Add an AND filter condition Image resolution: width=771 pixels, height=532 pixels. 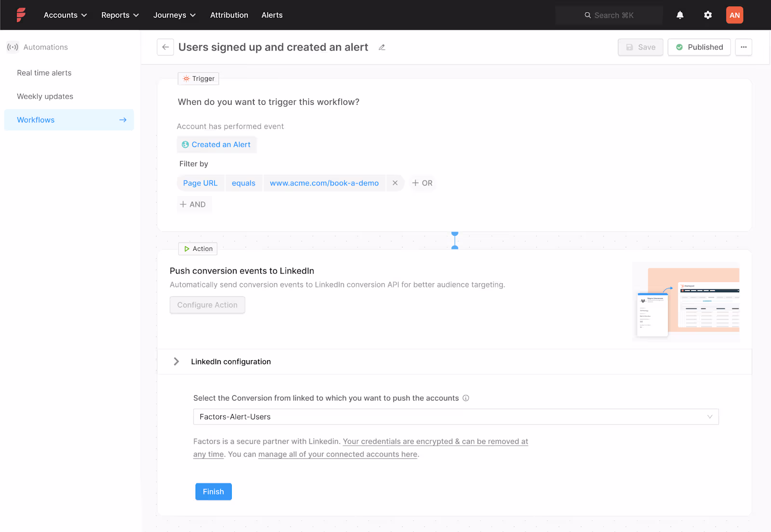(x=194, y=204)
